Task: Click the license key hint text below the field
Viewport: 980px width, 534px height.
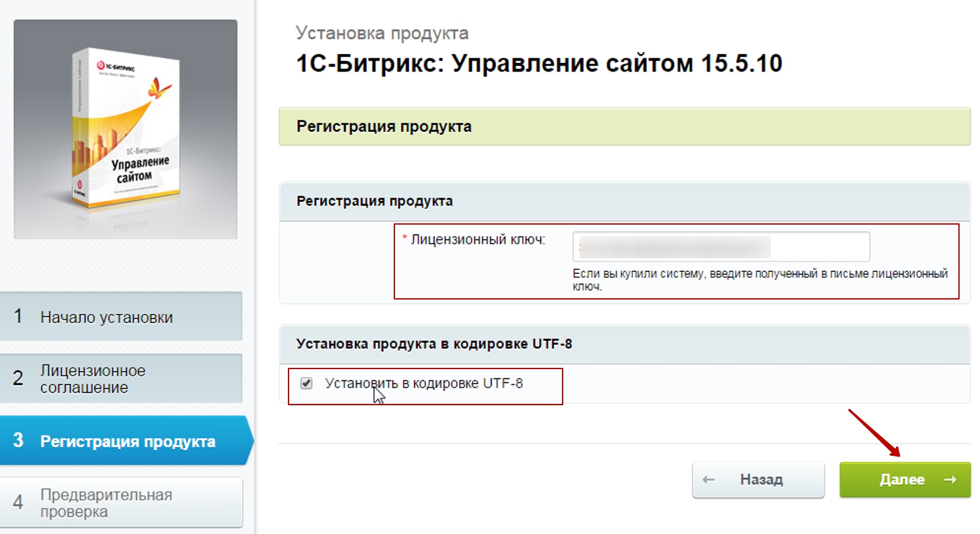Action: pos(760,280)
